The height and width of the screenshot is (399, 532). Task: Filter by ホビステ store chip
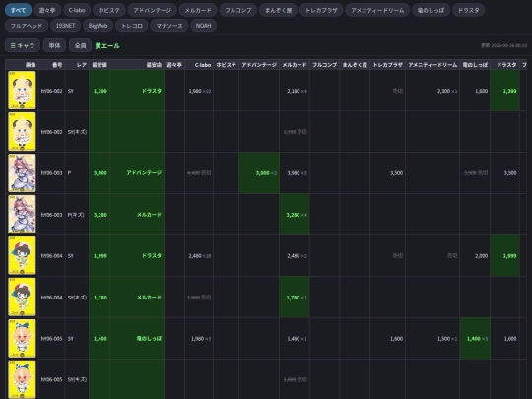tap(109, 10)
